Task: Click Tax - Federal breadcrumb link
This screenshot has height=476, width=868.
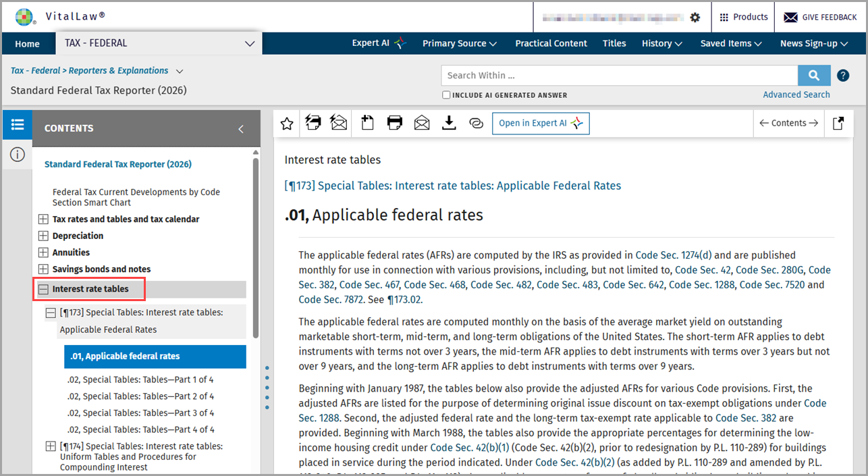Action: (x=34, y=71)
